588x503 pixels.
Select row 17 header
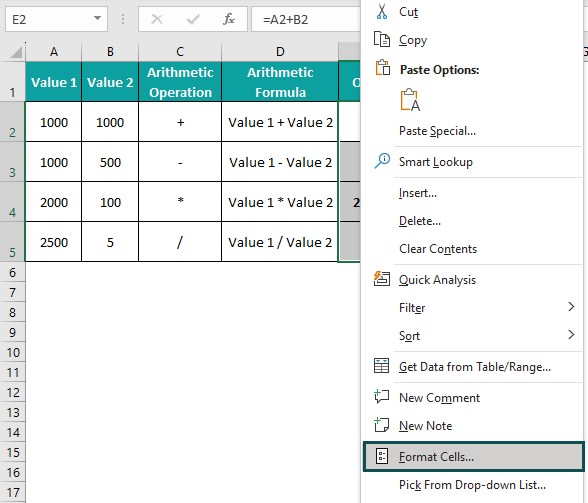12,492
